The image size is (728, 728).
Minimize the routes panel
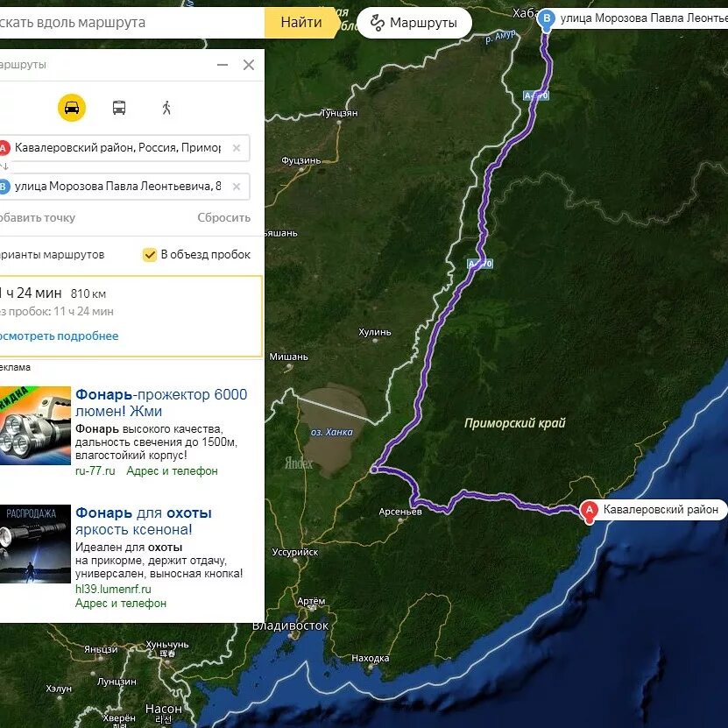point(223,65)
